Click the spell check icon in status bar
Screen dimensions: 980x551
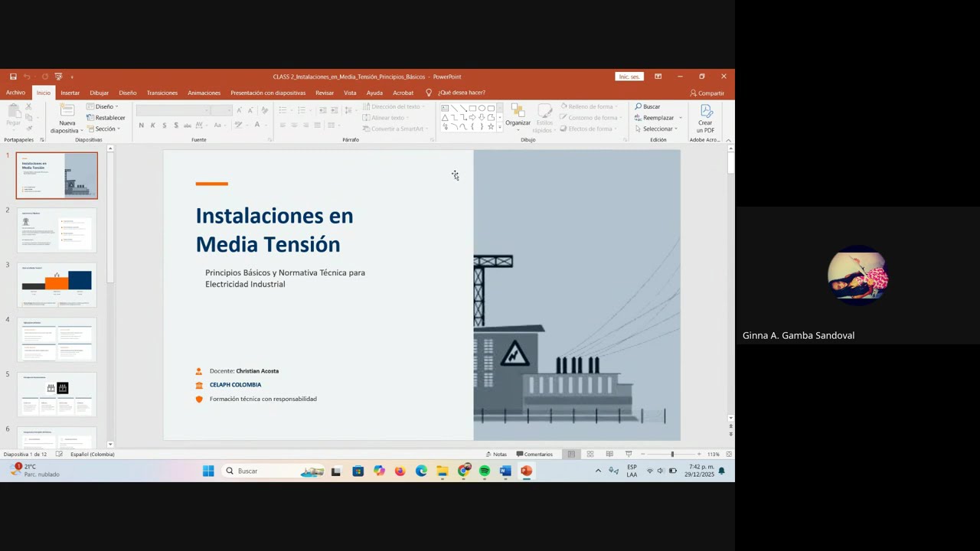click(x=59, y=454)
